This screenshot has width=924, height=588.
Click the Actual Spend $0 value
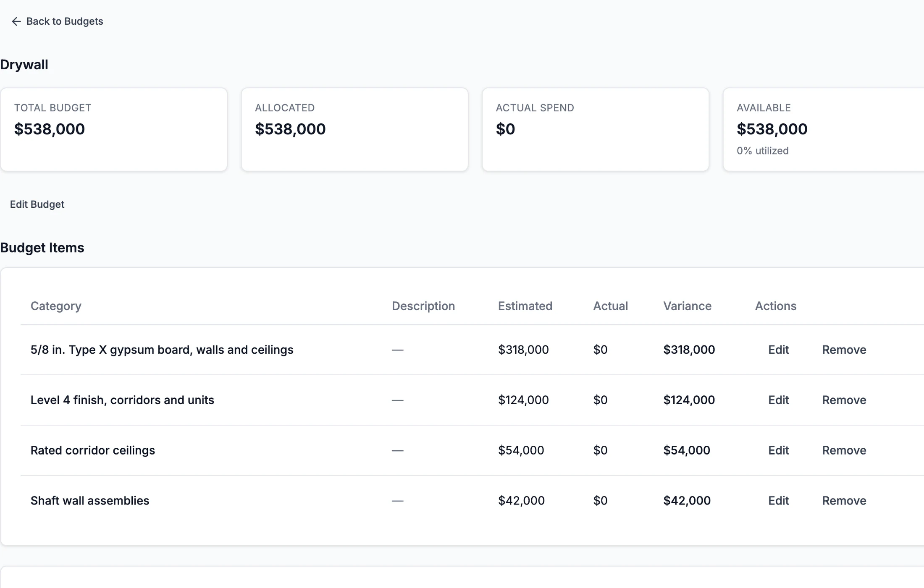pyautogui.click(x=505, y=129)
